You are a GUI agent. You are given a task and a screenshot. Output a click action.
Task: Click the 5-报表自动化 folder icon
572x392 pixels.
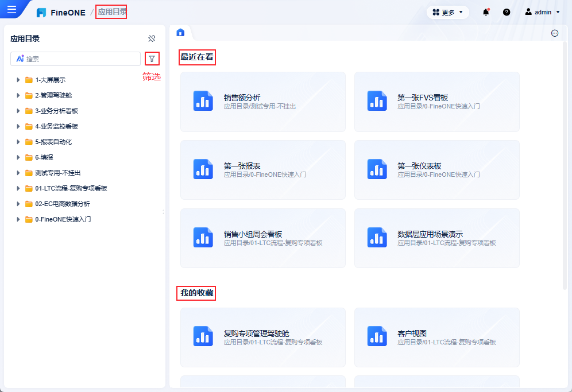(x=29, y=142)
